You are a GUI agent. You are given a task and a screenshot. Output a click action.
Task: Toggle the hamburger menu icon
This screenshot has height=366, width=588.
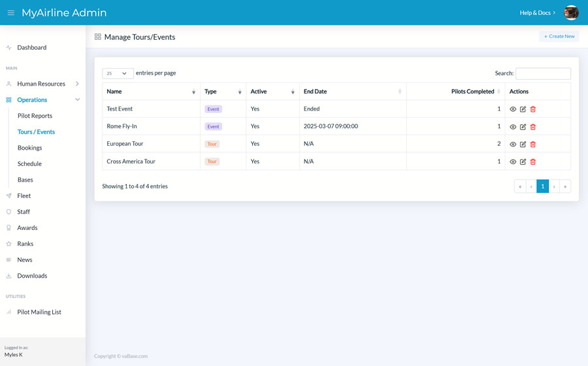tap(11, 13)
